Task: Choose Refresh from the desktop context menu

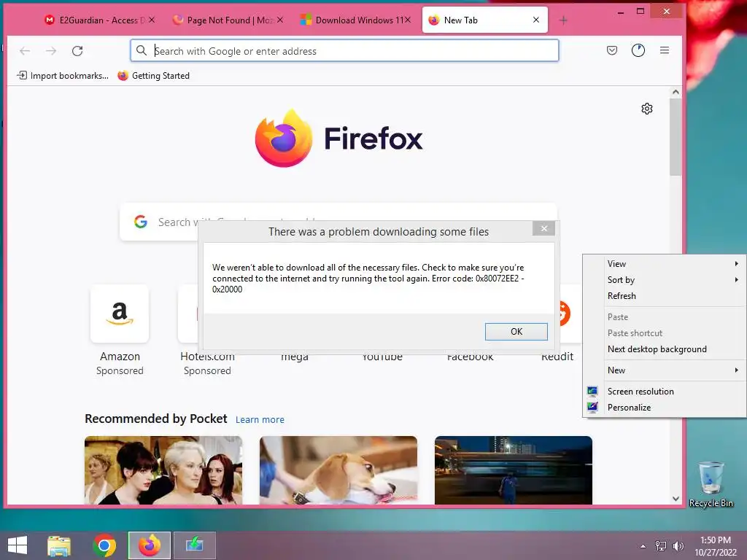Action: click(665, 296)
